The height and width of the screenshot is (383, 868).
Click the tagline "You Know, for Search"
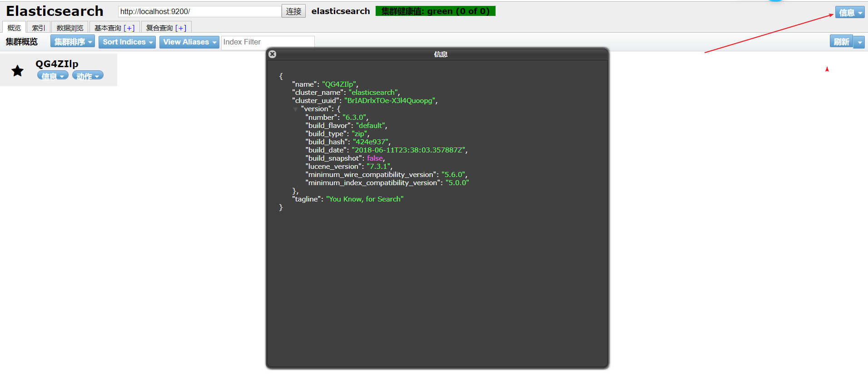(365, 199)
